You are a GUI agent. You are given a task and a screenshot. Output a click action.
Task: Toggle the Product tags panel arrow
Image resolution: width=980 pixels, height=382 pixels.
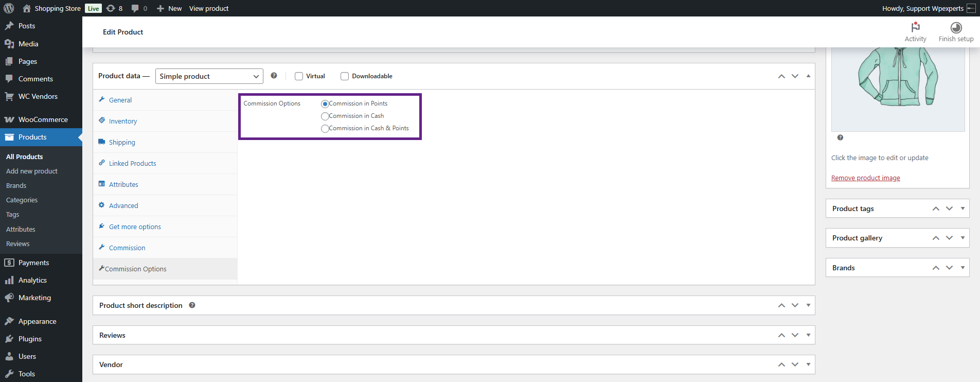click(x=963, y=209)
